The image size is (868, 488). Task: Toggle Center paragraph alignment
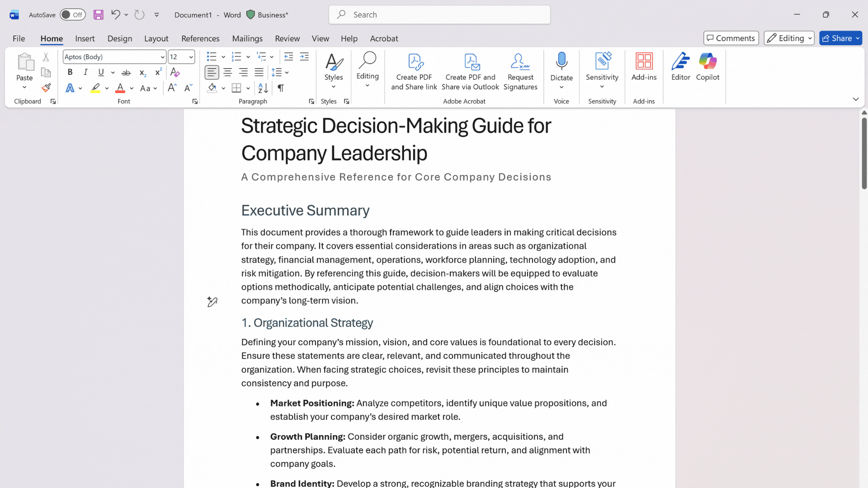point(227,72)
